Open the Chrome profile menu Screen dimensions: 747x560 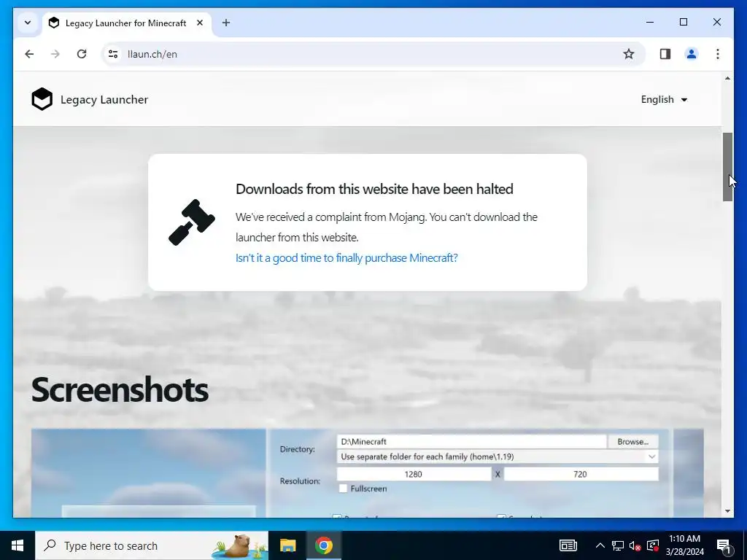tap(692, 54)
